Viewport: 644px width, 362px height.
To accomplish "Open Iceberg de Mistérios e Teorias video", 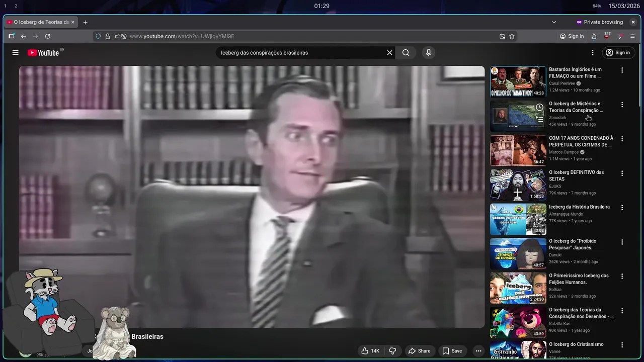I will pyautogui.click(x=576, y=107).
